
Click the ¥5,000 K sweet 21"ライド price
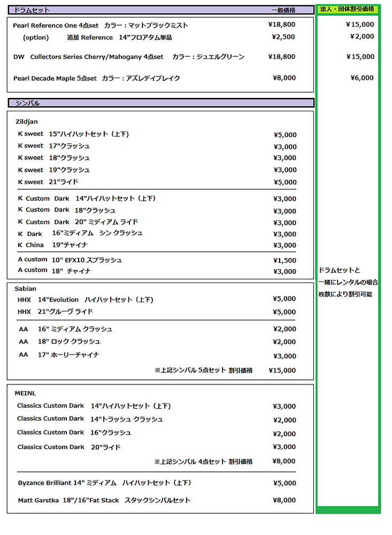coord(285,182)
